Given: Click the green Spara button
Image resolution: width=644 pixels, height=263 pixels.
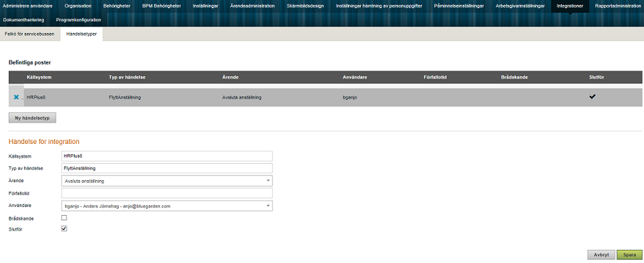Looking at the screenshot, I should pyautogui.click(x=629, y=254).
